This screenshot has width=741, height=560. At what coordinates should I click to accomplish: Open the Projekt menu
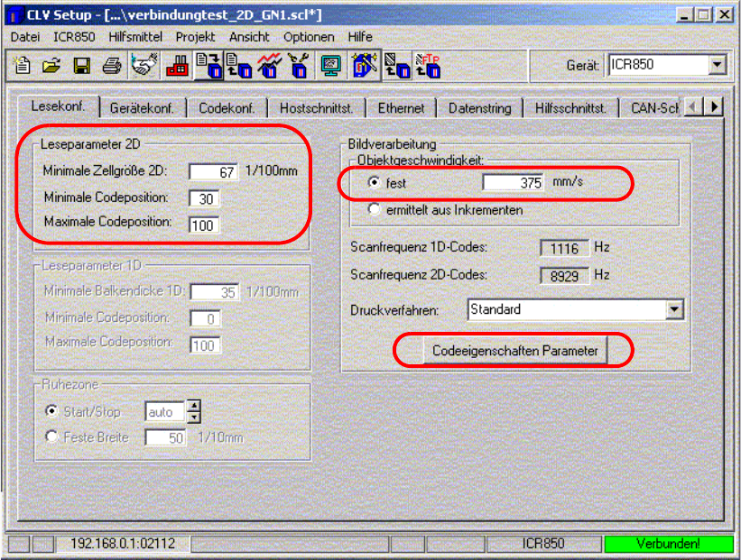pyautogui.click(x=195, y=37)
